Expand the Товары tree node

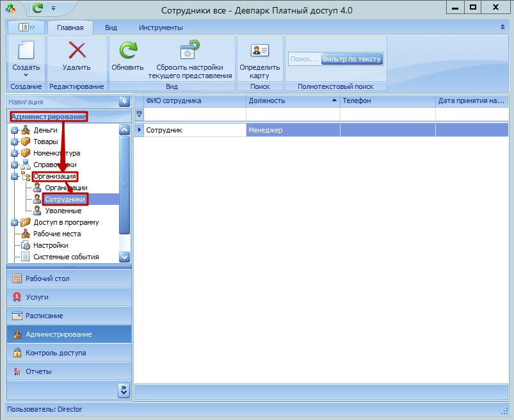coord(14,142)
